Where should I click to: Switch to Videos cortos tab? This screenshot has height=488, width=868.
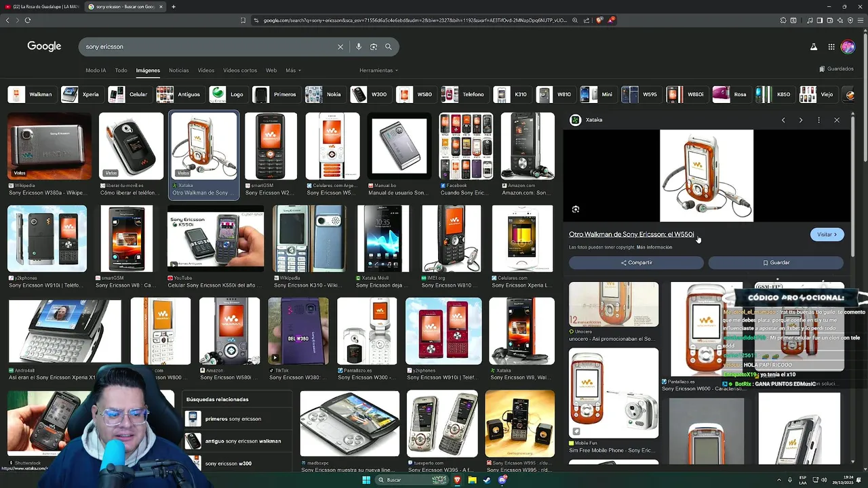click(x=240, y=70)
